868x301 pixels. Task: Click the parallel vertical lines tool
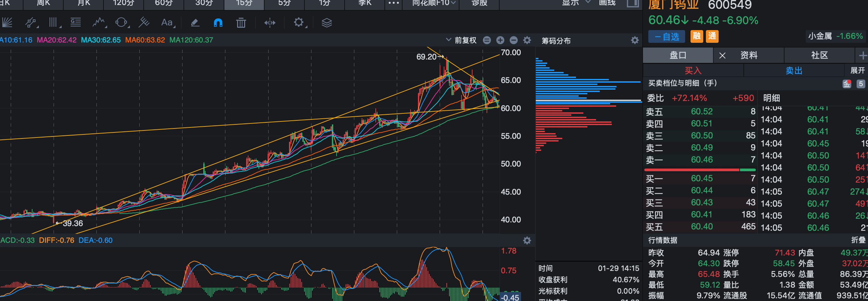tap(53, 22)
